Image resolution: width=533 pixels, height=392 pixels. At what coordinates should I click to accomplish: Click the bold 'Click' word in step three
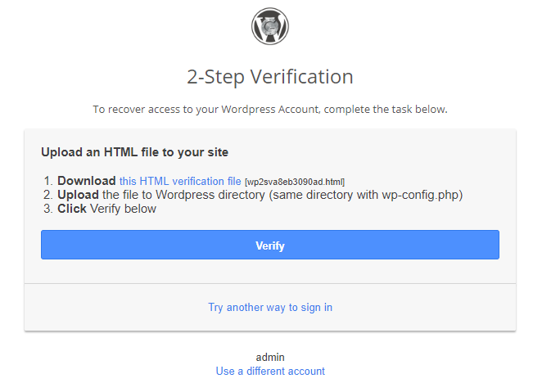[72, 209]
